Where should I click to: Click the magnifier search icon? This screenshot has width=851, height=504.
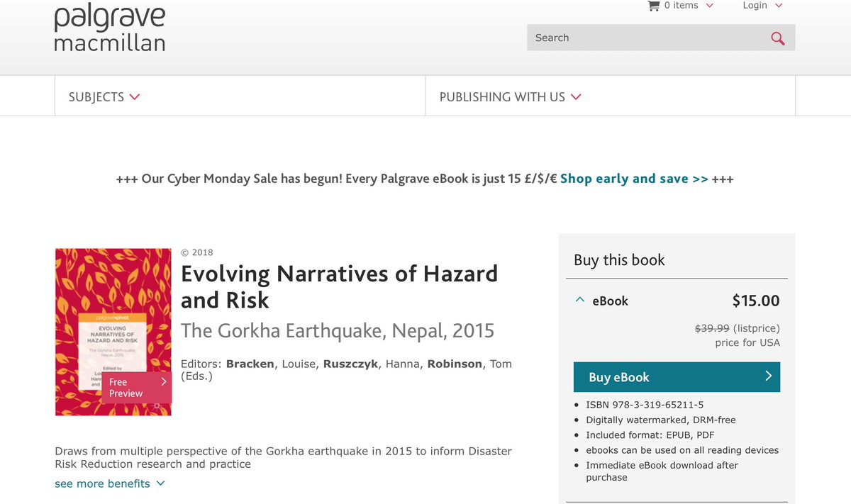[x=778, y=38]
